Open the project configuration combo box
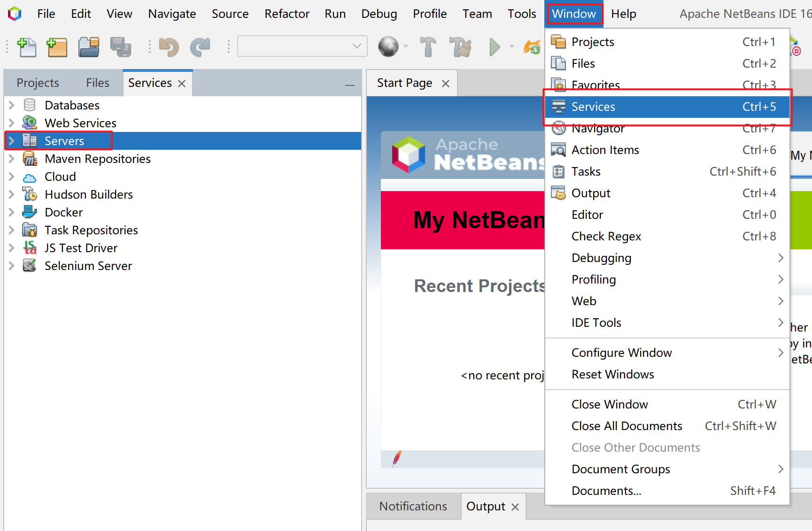This screenshot has height=531, width=812. [302, 46]
